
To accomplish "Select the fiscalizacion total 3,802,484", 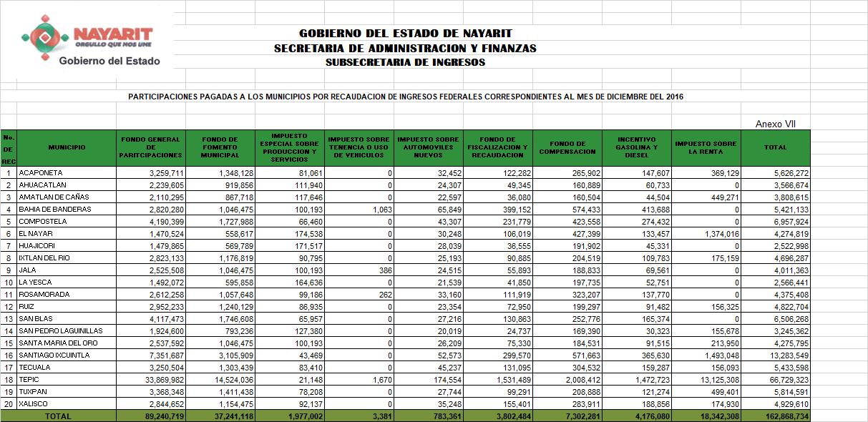I will point(513,416).
